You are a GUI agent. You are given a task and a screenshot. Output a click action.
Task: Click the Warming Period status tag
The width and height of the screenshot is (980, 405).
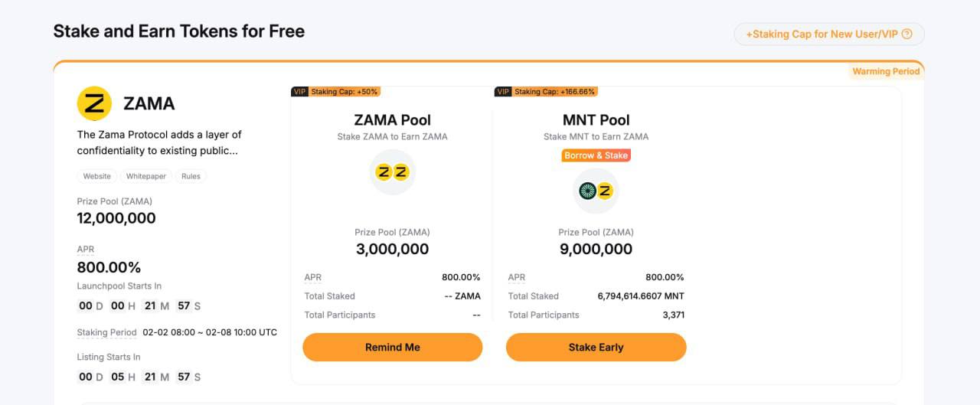click(x=886, y=71)
